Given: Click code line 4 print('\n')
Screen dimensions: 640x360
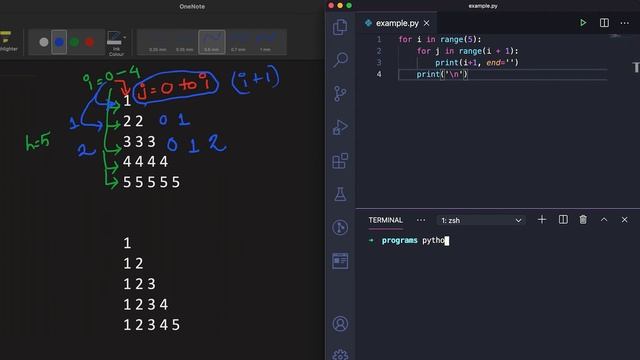Looking at the screenshot, I should coord(442,74).
